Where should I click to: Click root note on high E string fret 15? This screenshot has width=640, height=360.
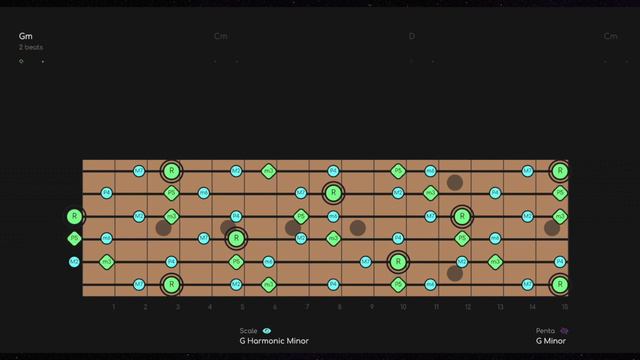pos(560,171)
